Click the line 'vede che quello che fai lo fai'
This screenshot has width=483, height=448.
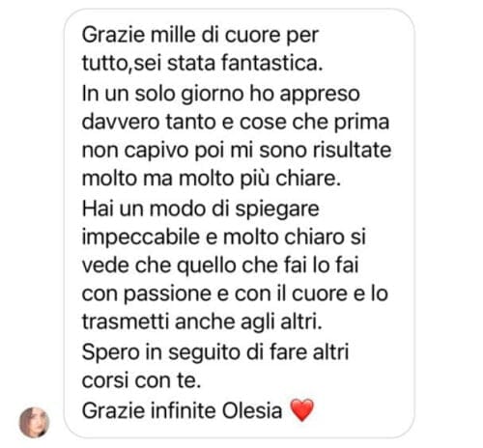220,266
